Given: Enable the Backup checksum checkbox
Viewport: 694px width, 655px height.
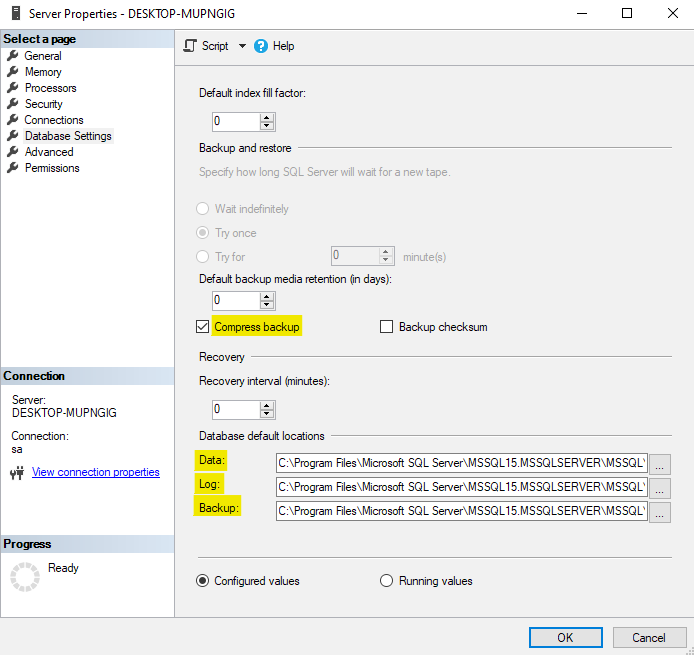Looking at the screenshot, I should 387,327.
